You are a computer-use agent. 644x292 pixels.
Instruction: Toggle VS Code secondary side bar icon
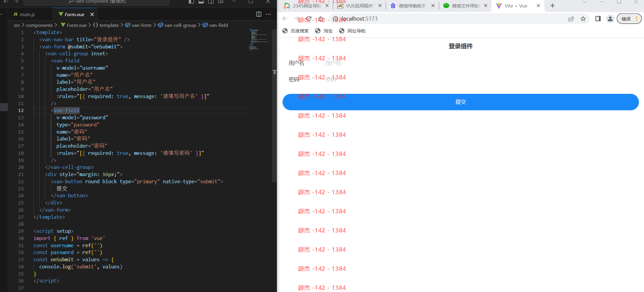[211, 2]
